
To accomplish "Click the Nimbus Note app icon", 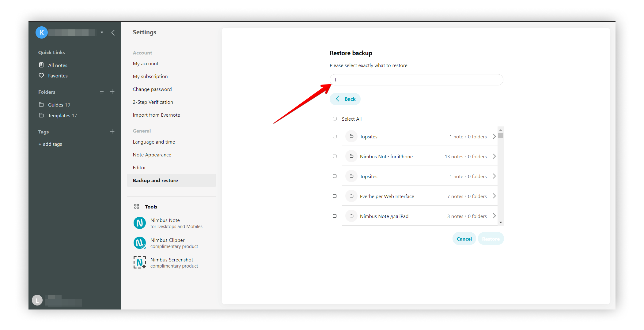I will coord(140,223).
